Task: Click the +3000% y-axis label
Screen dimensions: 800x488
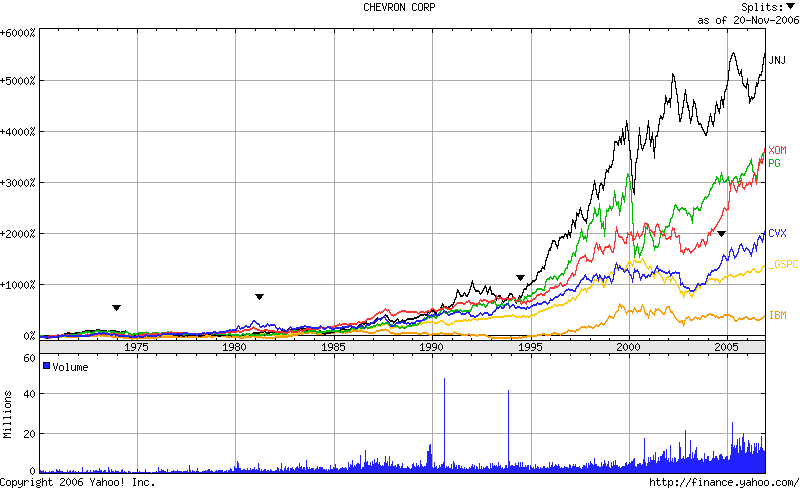Action: pyautogui.click(x=18, y=183)
